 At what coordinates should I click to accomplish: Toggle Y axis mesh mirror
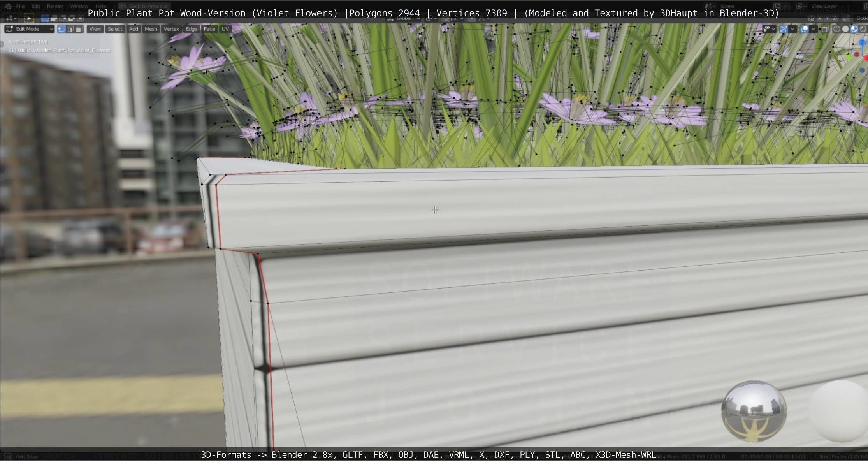point(827,18)
